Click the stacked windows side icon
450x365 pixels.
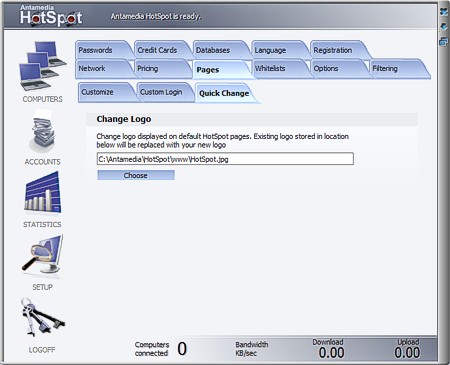(444, 42)
